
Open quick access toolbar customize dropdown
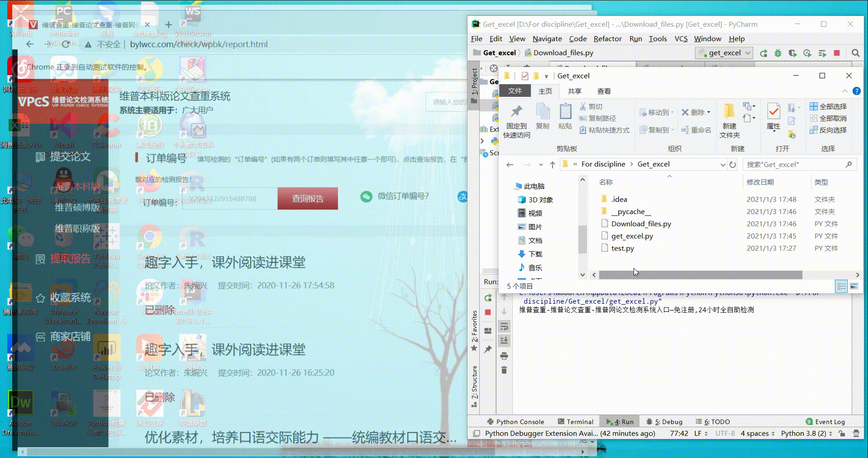click(546, 76)
